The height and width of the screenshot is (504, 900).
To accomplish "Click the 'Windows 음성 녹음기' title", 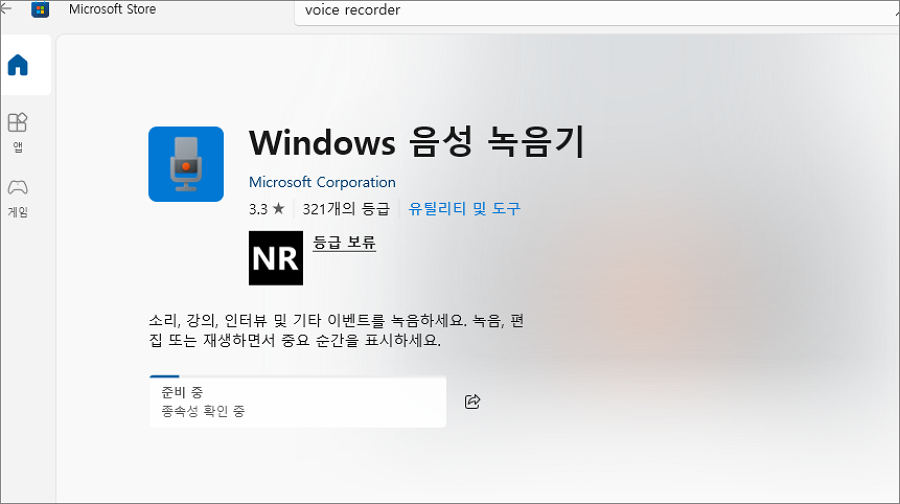I will (417, 142).
